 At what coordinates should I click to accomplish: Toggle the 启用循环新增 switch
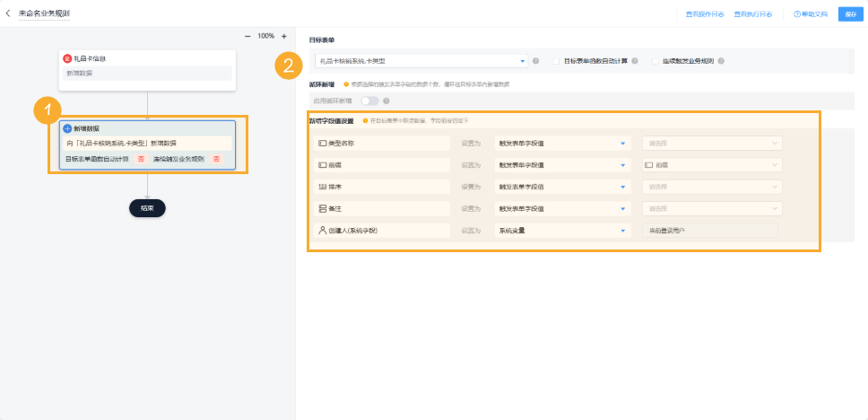click(x=369, y=101)
